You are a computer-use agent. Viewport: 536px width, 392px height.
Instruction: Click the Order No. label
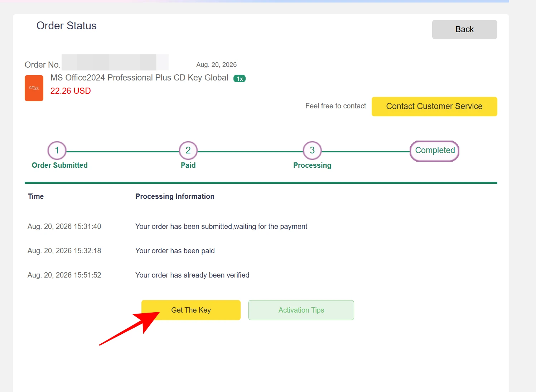coord(42,65)
